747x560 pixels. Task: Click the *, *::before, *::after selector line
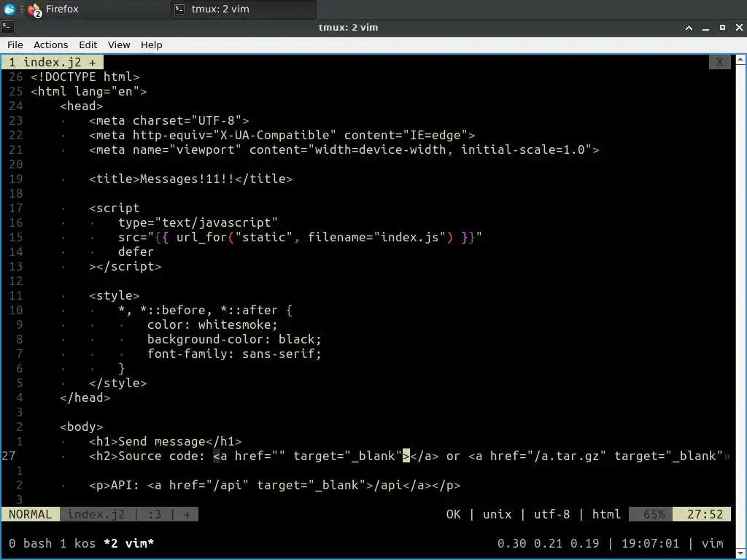[205, 311]
